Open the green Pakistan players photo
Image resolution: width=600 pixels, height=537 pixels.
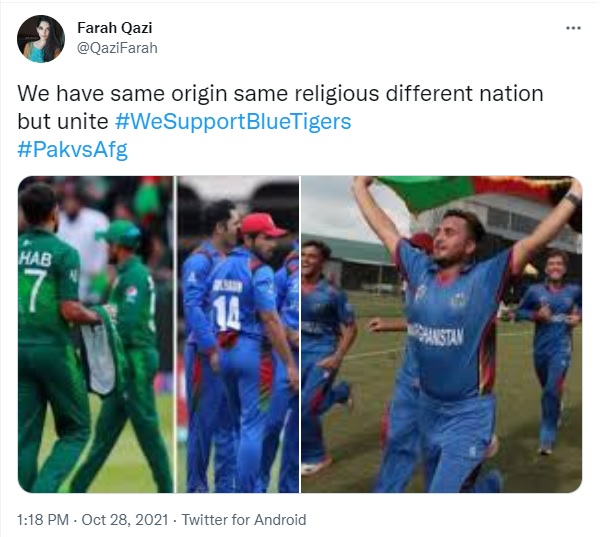[x=96, y=334]
